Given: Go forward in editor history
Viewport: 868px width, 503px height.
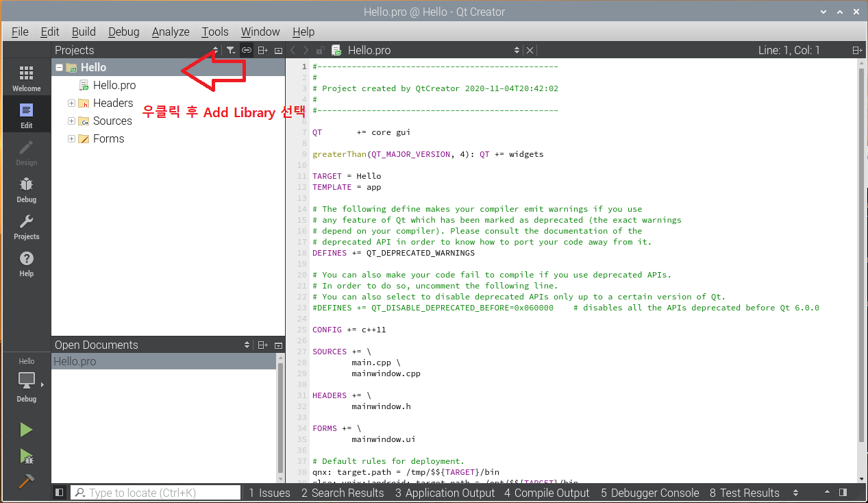Looking at the screenshot, I should point(306,50).
